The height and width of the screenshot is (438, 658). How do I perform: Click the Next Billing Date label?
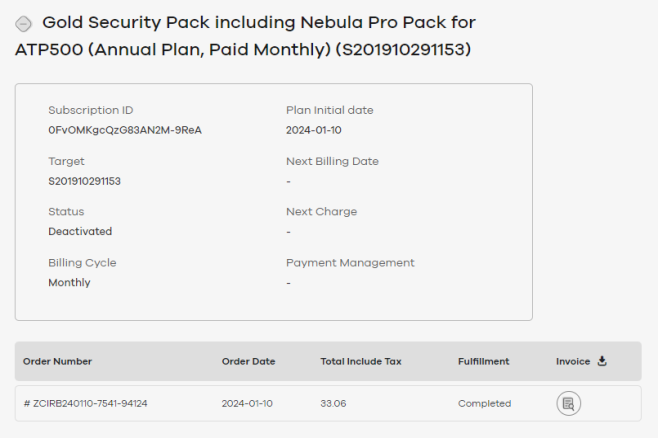[332, 162]
